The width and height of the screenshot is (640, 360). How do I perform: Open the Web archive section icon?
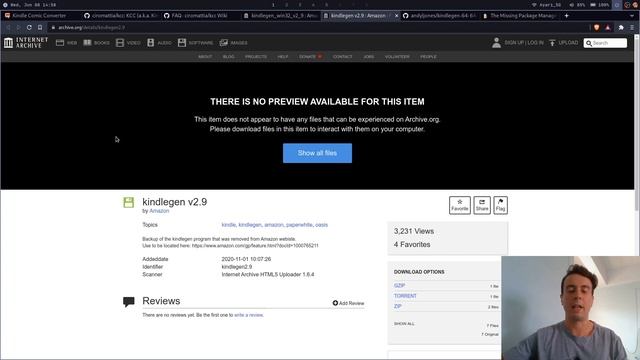click(60, 42)
